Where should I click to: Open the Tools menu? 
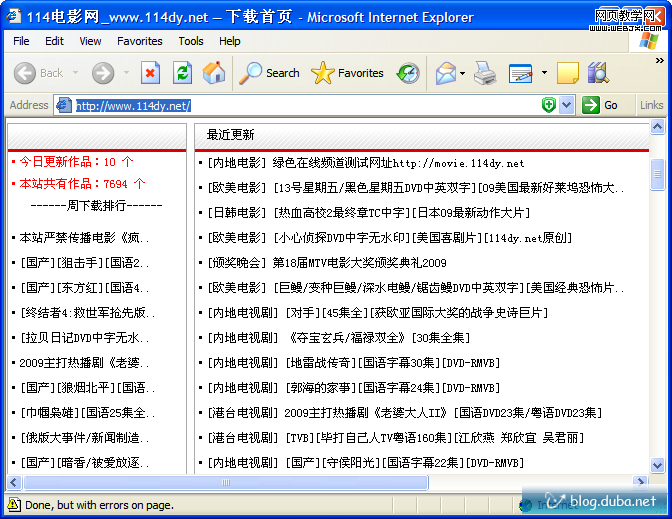[191, 41]
